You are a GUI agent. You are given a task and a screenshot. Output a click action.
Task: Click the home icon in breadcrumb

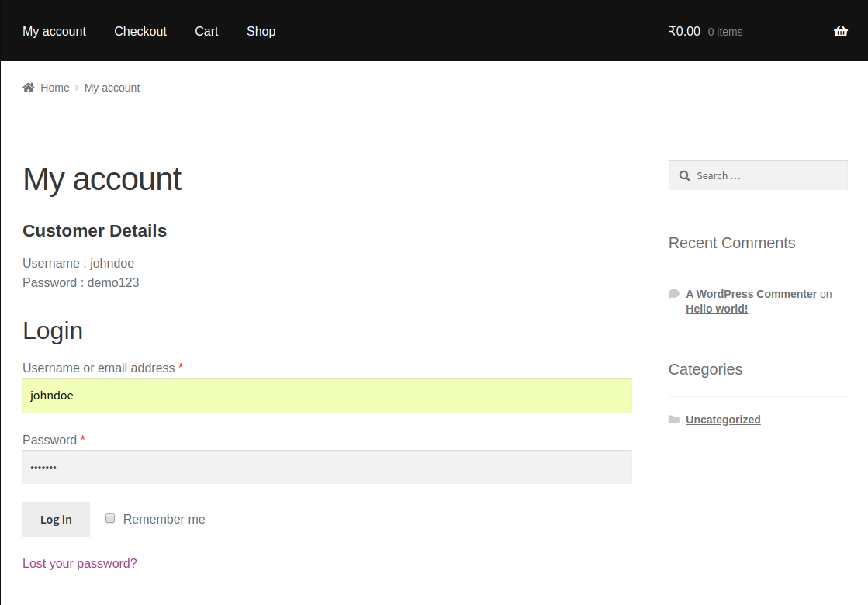click(x=29, y=88)
